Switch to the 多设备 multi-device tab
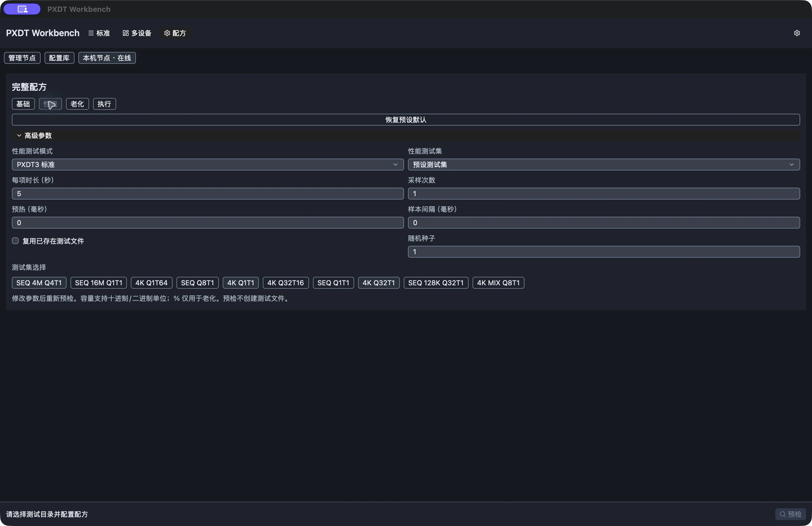This screenshot has width=812, height=526. (137, 33)
